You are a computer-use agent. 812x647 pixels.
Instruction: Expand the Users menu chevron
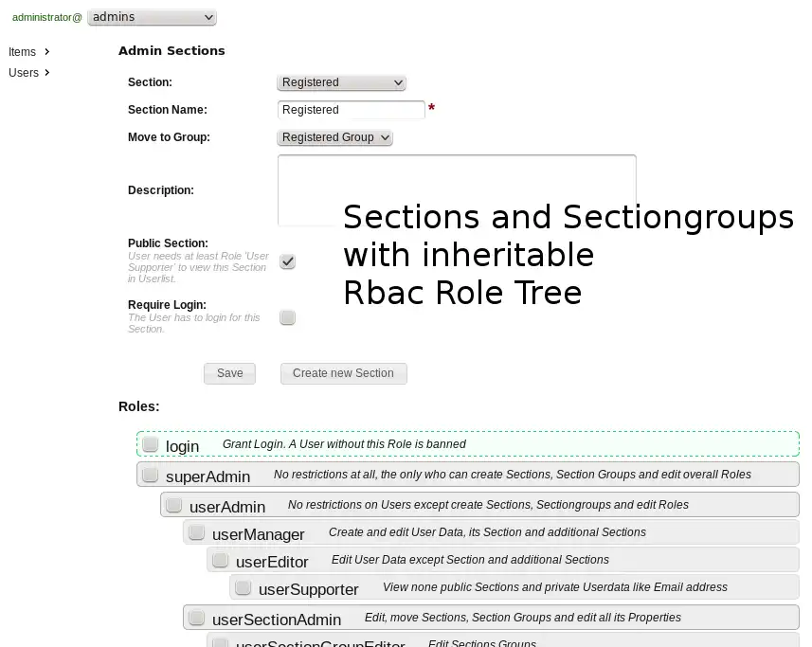(x=47, y=73)
